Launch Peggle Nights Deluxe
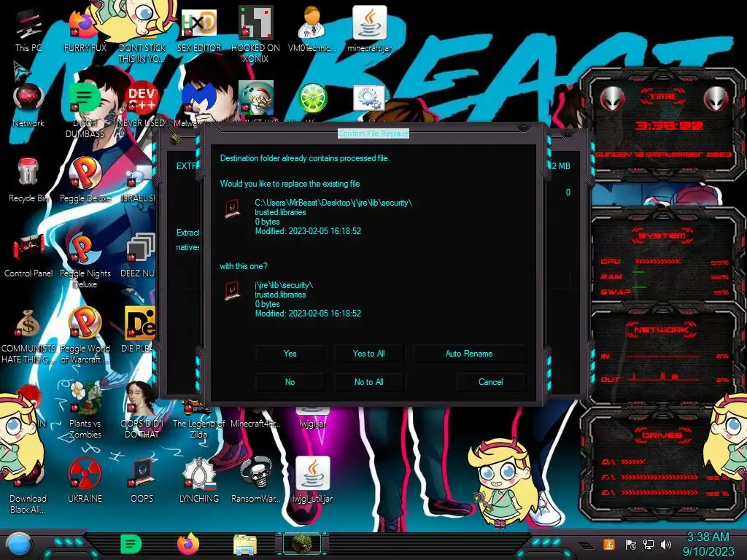Screen dimensions: 747x560 click(x=85, y=260)
